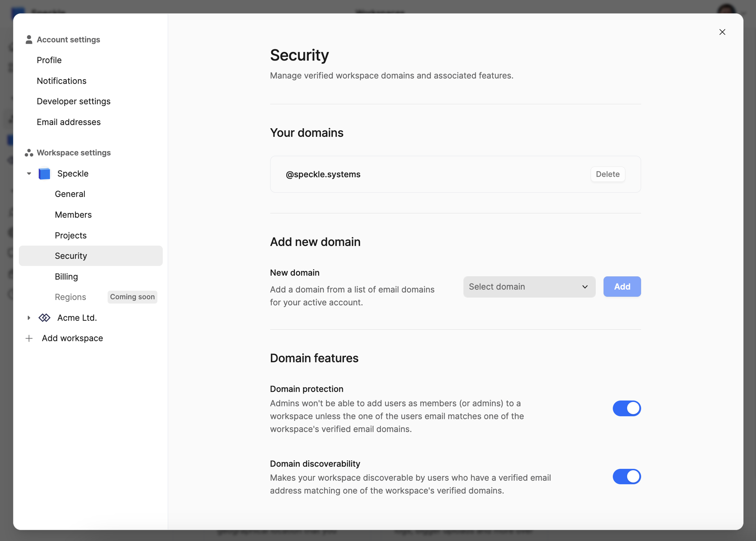Screen dimensions: 756x541
Task: Expand the Acme Ltd. workspace tree
Action: pos(29,318)
